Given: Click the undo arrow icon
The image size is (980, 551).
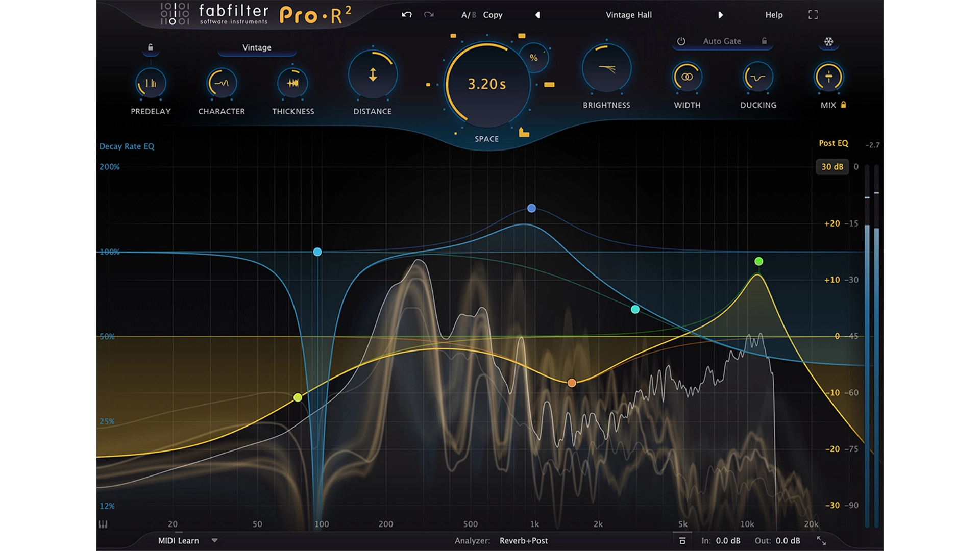Looking at the screenshot, I should (406, 15).
